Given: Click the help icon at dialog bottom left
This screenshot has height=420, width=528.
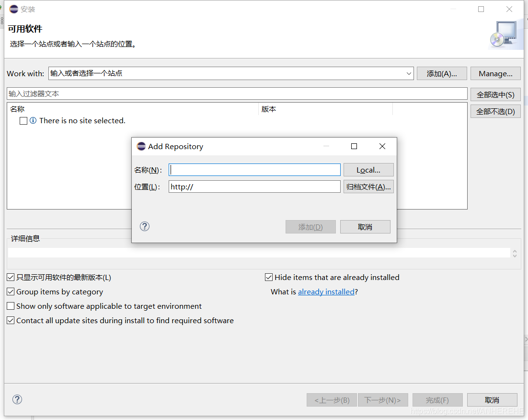Looking at the screenshot, I should pyautogui.click(x=18, y=399).
